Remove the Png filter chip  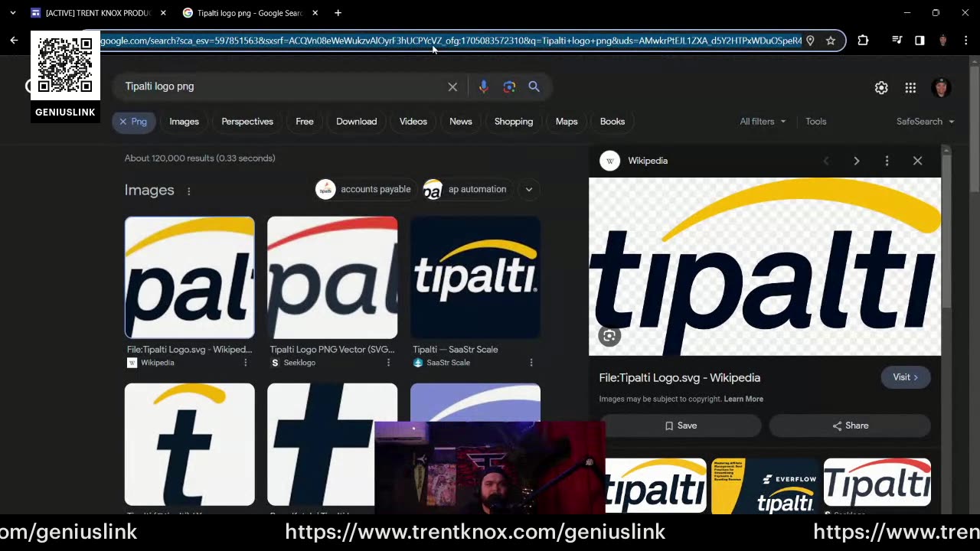(x=122, y=122)
